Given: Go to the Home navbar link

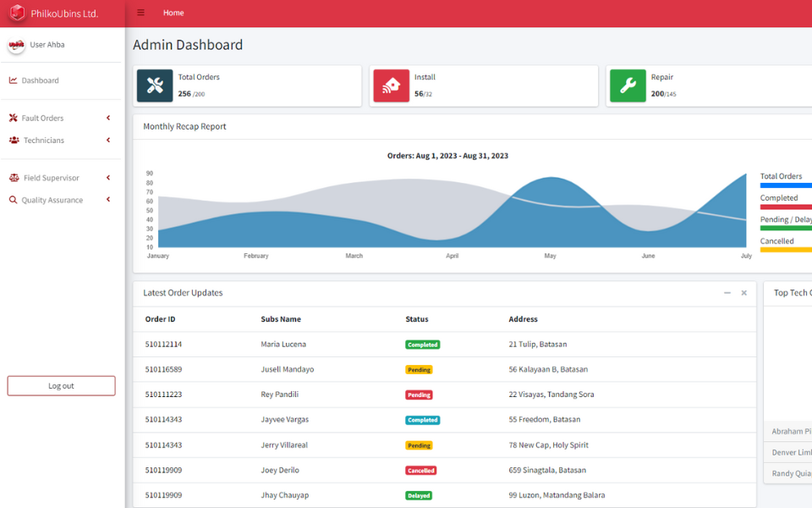Looking at the screenshot, I should [x=173, y=13].
